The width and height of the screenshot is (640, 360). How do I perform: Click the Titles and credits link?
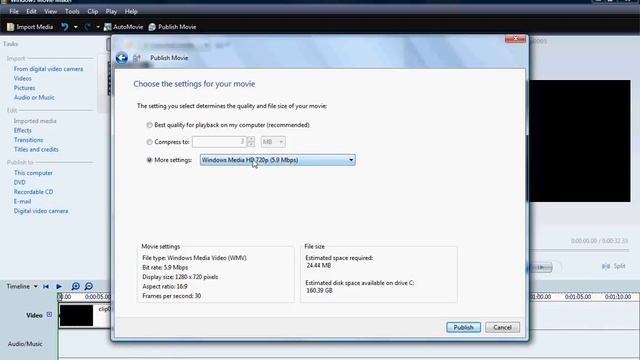coord(36,149)
